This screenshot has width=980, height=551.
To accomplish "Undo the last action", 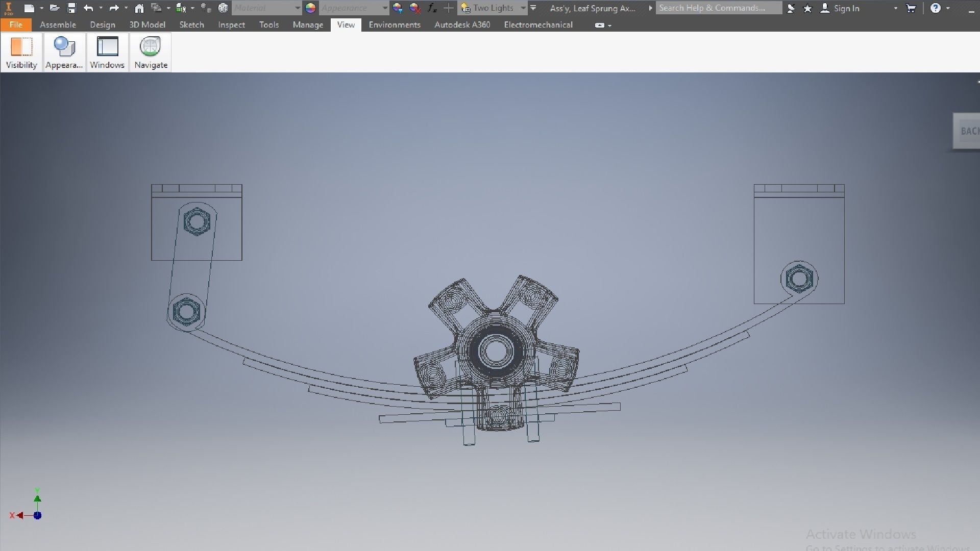I will coord(88,8).
